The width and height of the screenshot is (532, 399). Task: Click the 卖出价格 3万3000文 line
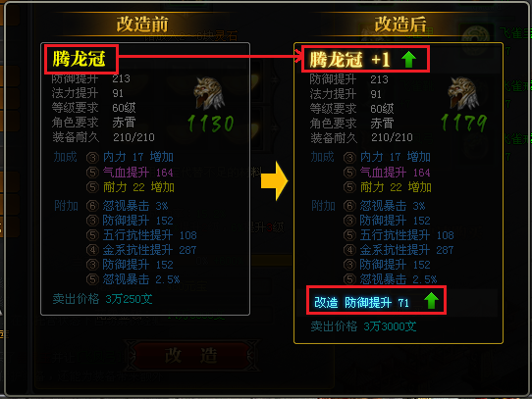[363, 326]
